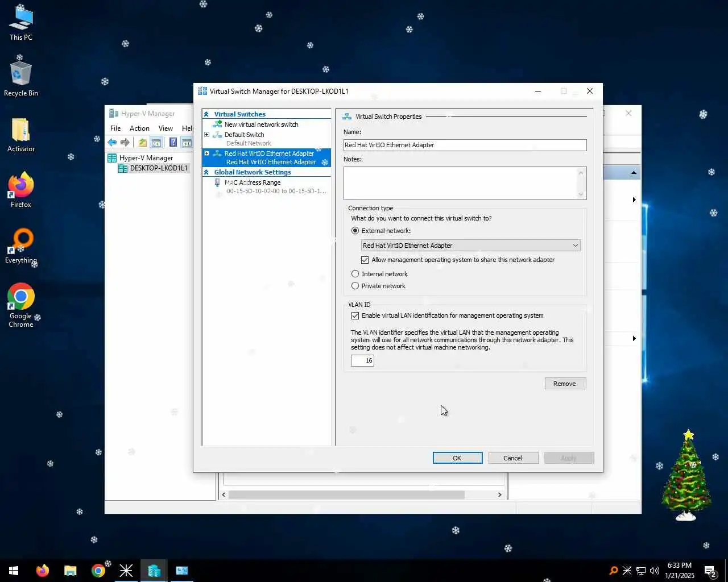Open Activator folder desktop icon
This screenshot has height=582, width=728.
pos(21,135)
